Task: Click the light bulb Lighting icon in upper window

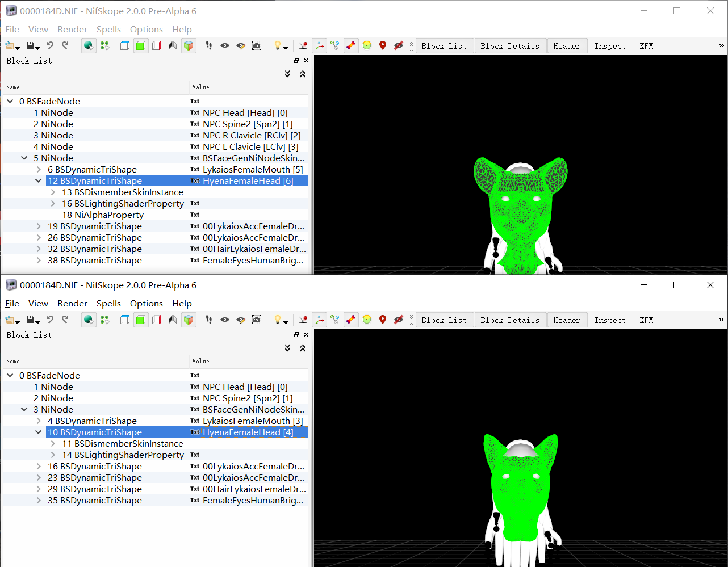Action: pos(278,46)
